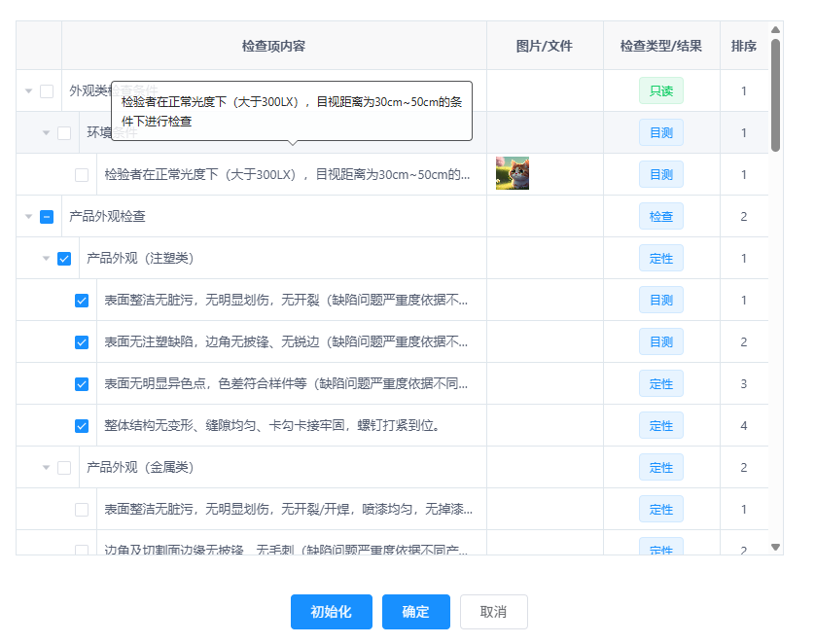This screenshot has width=815, height=644.
Task: Click 定性 tag in 整体结构无变形 row
Action: [x=661, y=425]
